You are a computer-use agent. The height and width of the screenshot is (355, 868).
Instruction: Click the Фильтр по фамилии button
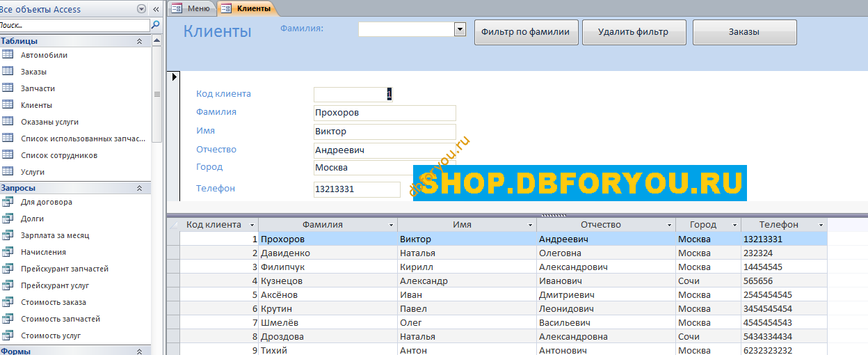[526, 32]
